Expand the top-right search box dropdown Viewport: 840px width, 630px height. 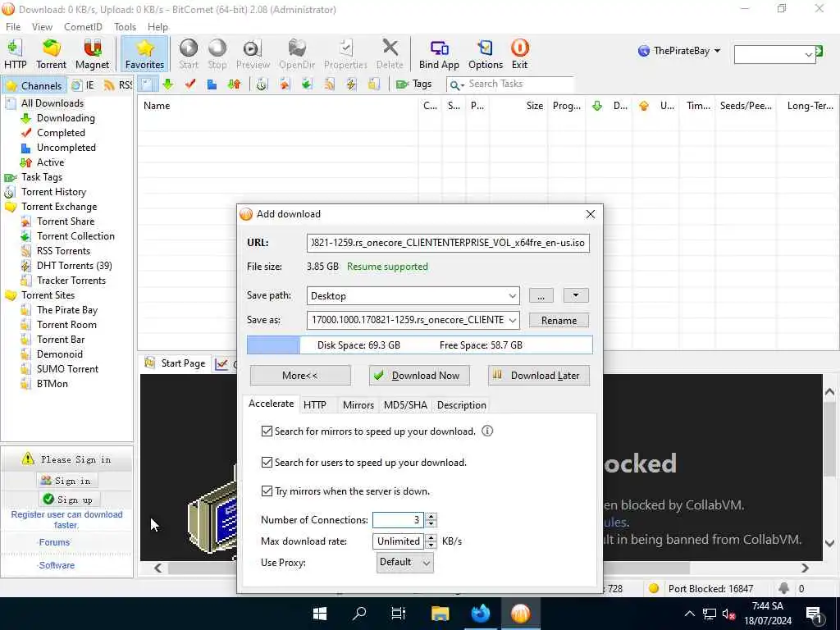pos(808,55)
